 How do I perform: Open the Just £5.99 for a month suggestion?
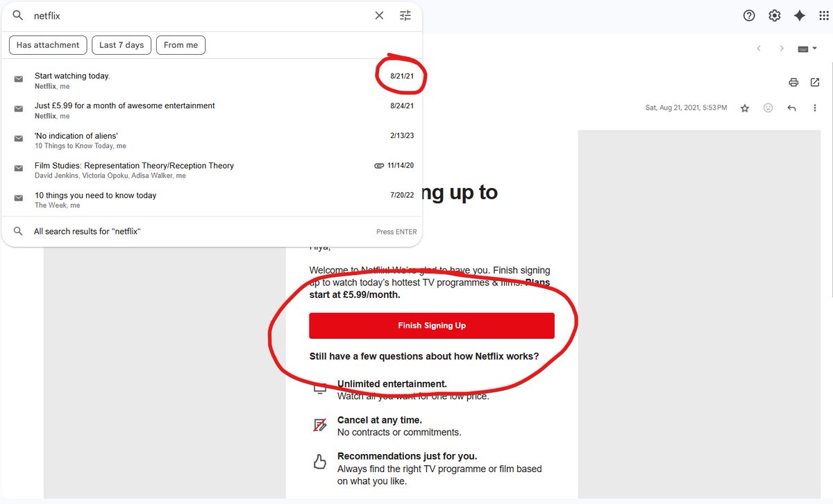(x=212, y=110)
